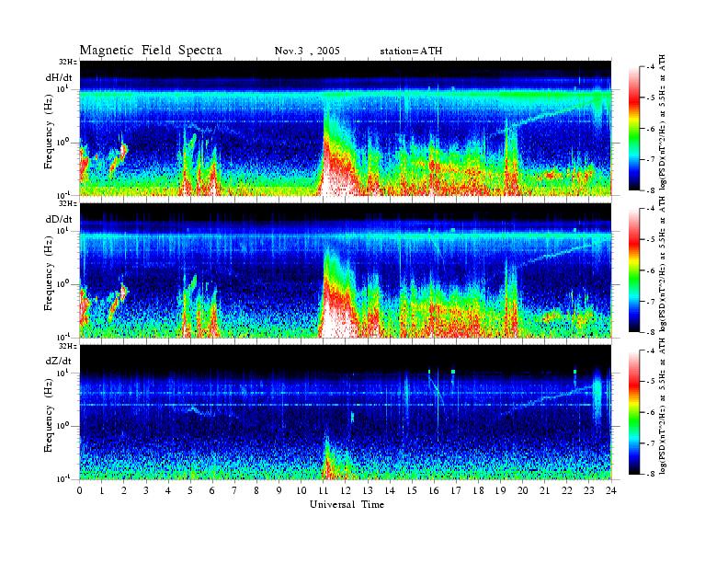The height and width of the screenshot is (563, 728).
Task: Click hour '20' on the time axis
Action: tap(522, 491)
